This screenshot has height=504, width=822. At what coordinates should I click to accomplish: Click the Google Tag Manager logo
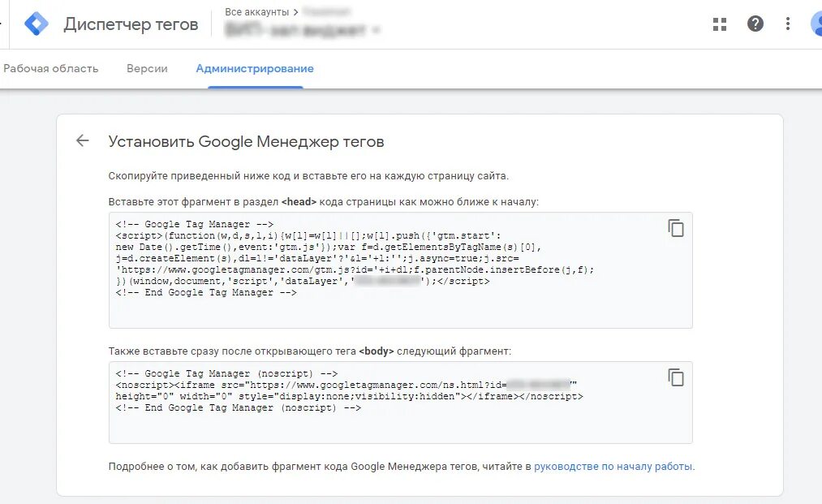point(37,24)
